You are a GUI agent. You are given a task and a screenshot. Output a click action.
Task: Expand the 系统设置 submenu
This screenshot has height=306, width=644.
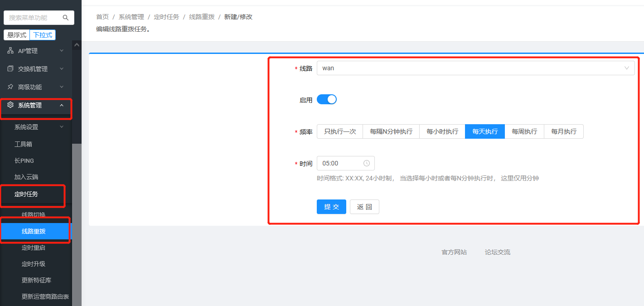[62, 127]
